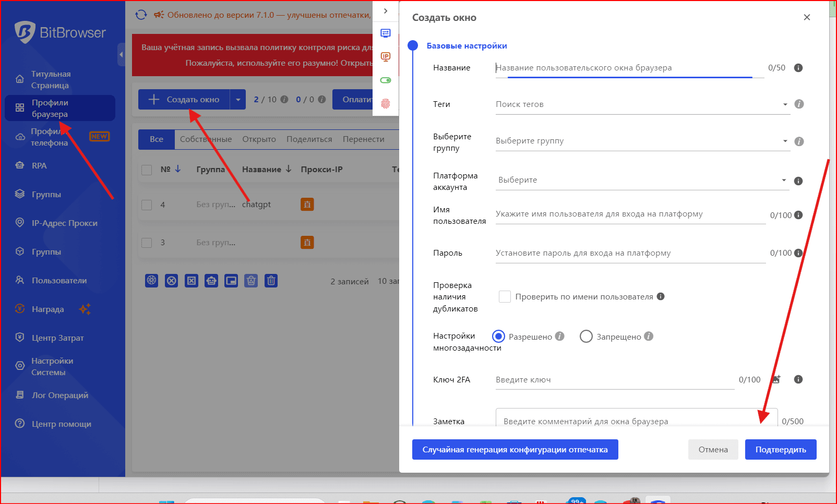Click the robot icon in bottom toolbar
The image size is (837, 504).
211,281
